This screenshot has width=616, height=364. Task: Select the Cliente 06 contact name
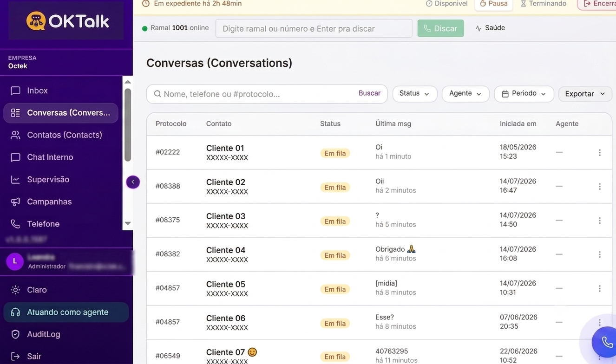pos(226,318)
